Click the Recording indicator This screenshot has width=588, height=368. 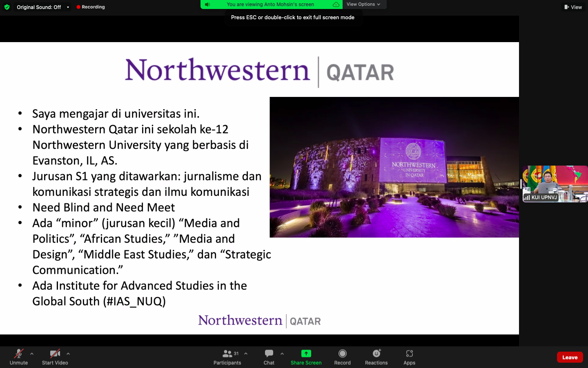click(91, 7)
